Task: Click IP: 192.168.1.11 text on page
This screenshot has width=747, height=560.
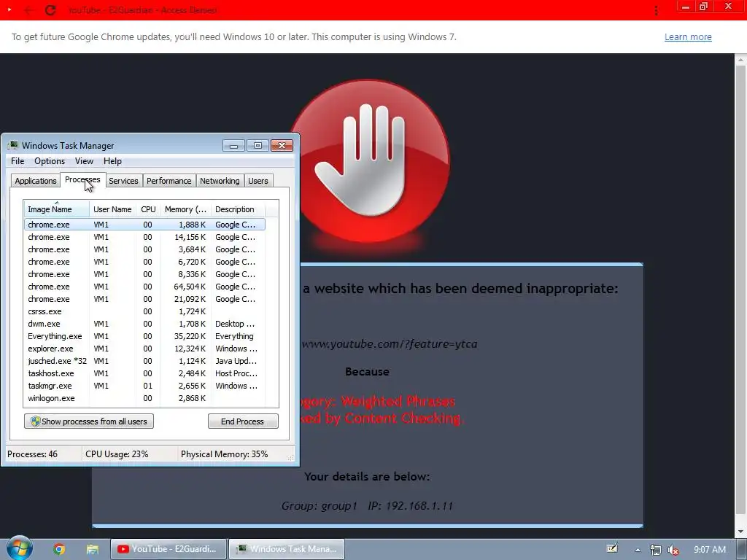Action: pos(410,506)
